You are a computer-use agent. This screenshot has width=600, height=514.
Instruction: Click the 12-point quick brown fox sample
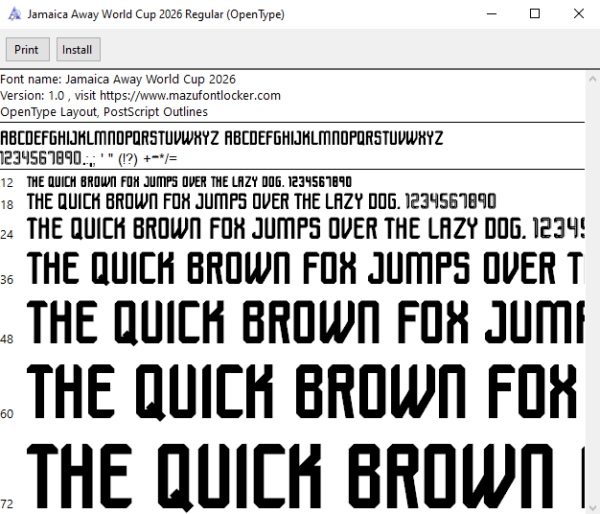[189, 182]
